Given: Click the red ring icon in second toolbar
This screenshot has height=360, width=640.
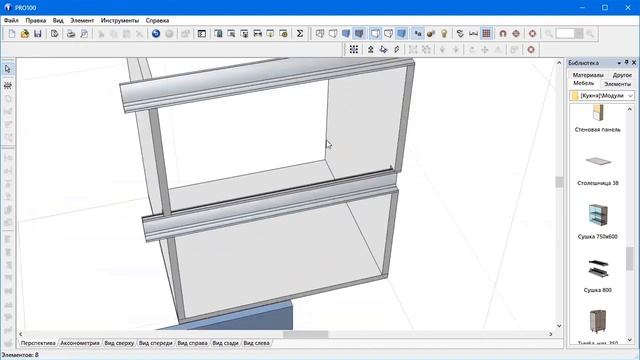Looking at the screenshot, I should pyautogui.click(x=531, y=49).
